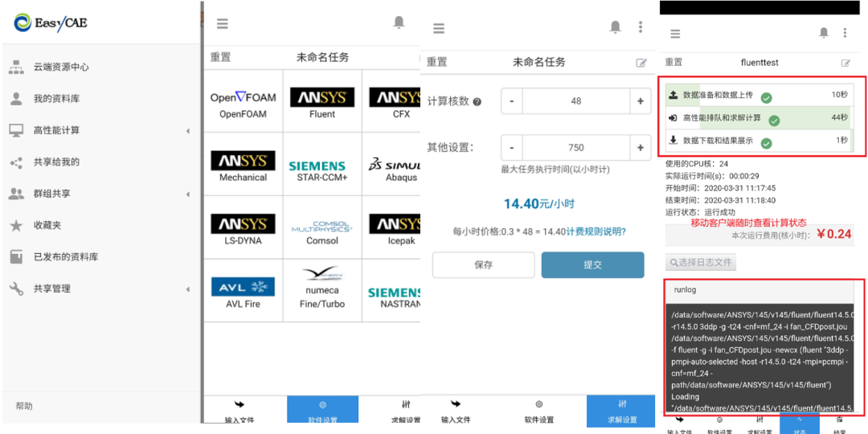Click the 提交 submit button
The width and height of the screenshot is (868, 434).
coord(593,264)
